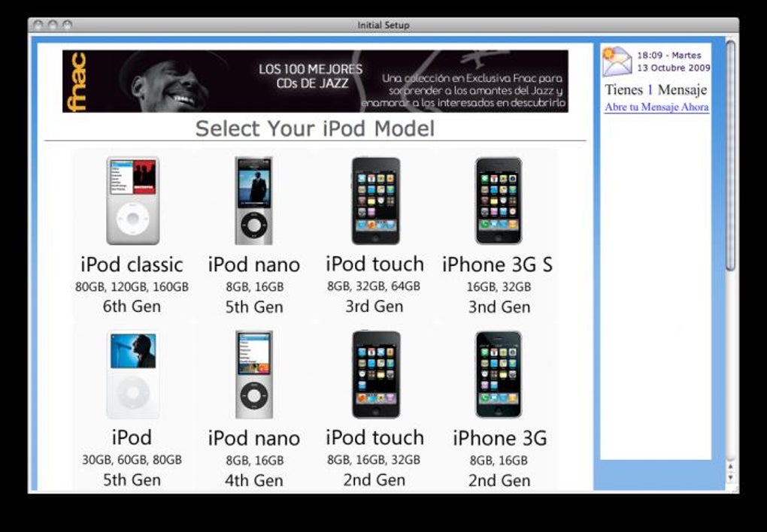Click the '80GB, 120GB, 160GB' capacity text

coord(132,287)
